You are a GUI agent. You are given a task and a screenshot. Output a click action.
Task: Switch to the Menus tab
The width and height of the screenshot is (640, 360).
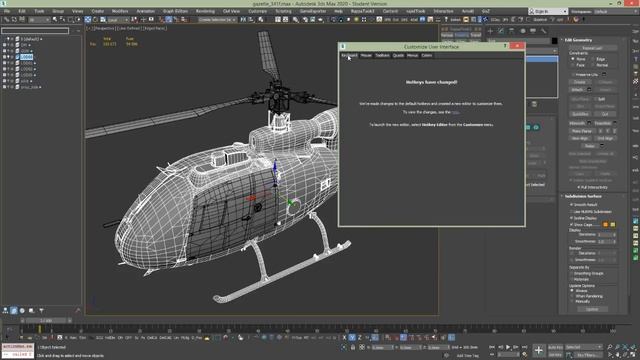pos(412,55)
